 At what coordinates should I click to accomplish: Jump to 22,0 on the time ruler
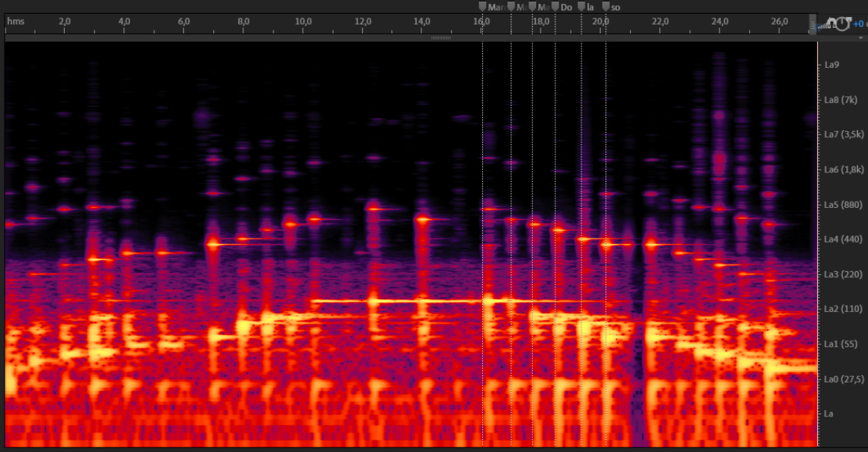pos(660,22)
